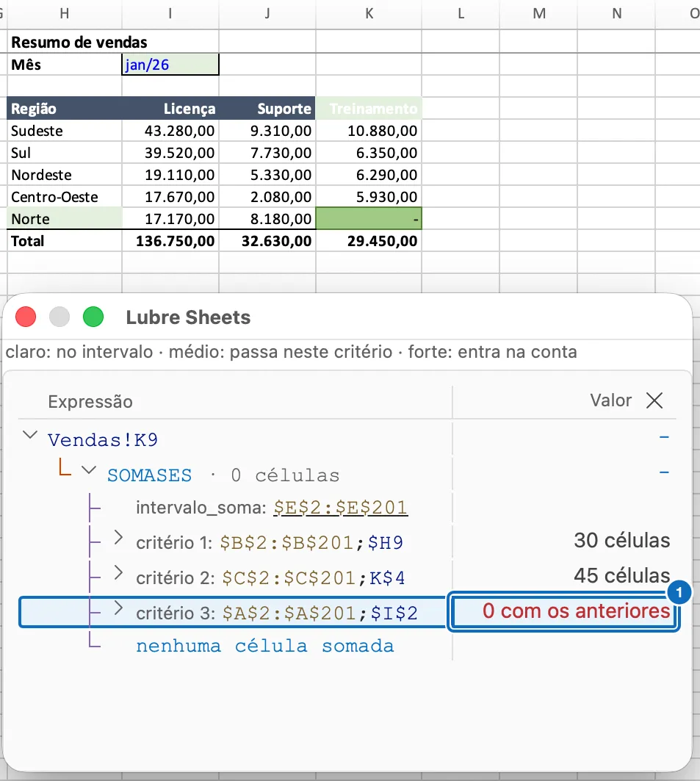Screen dimensions: 700x781
Task: Close the expression tracer panel with the X
Action: pos(654,400)
